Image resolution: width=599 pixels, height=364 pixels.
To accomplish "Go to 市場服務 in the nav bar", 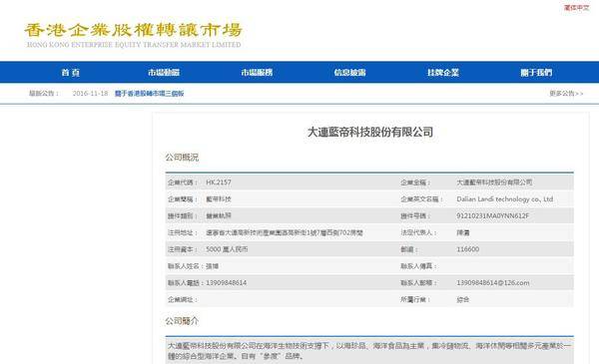I will (x=257, y=73).
